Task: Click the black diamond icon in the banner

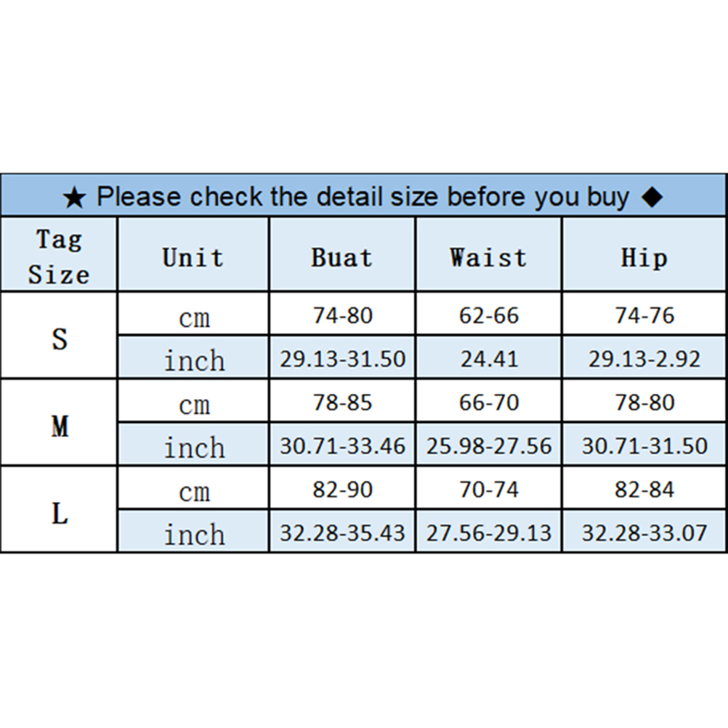Action: [x=652, y=197]
